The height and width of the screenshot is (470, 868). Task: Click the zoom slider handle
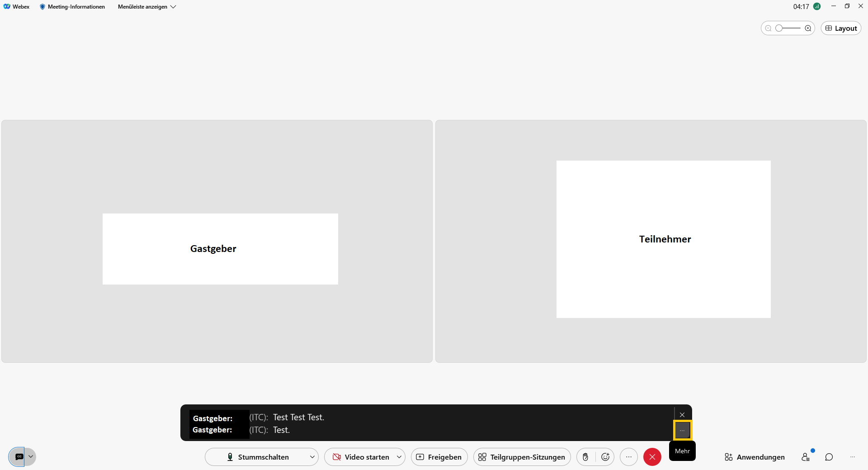(x=779, y=28)
